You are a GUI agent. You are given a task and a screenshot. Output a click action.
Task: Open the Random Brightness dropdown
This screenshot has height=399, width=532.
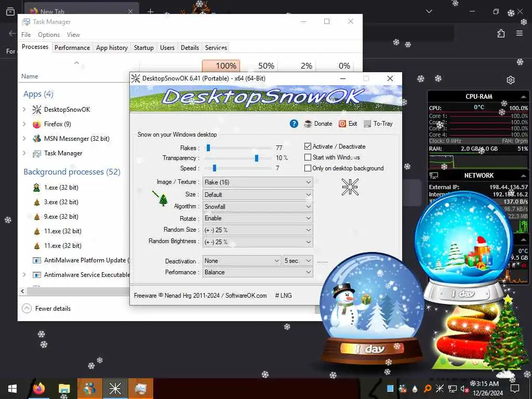[258, 242]
